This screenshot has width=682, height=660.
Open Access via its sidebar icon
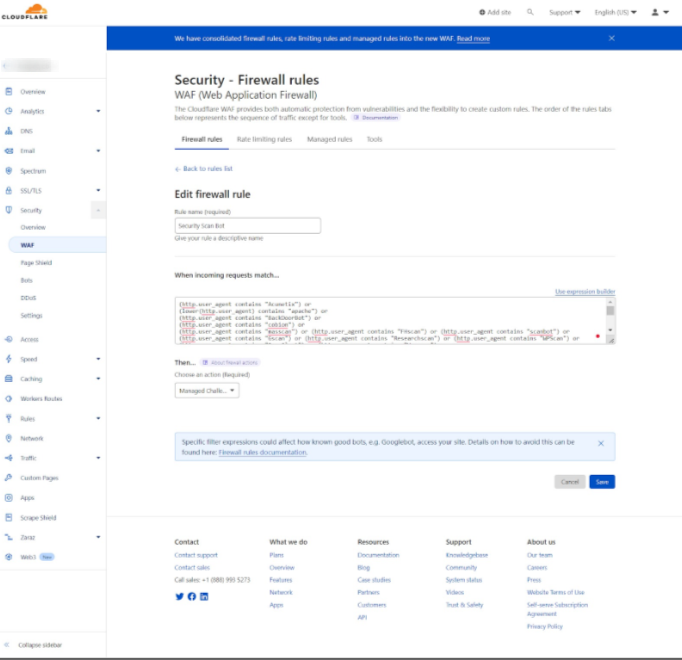(9, 339)
